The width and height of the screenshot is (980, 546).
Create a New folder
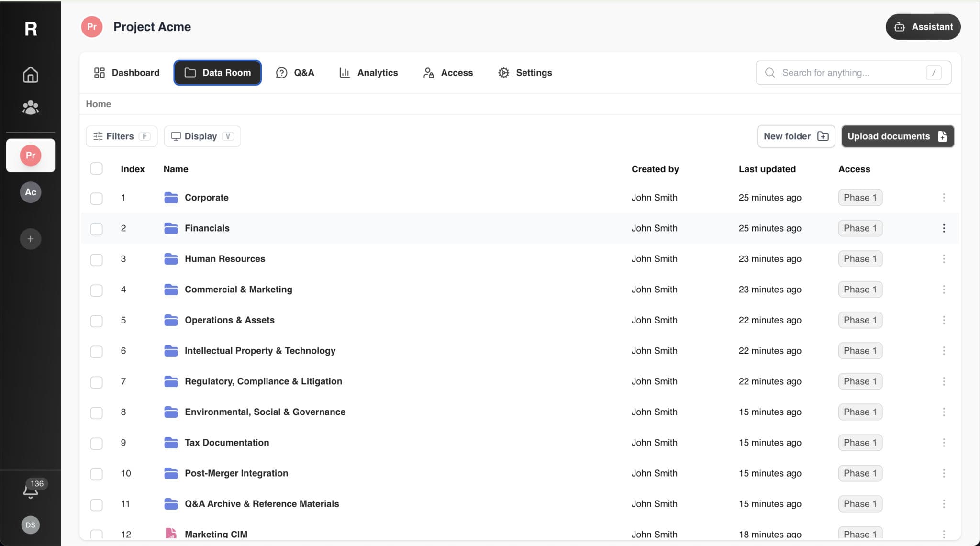796,136
